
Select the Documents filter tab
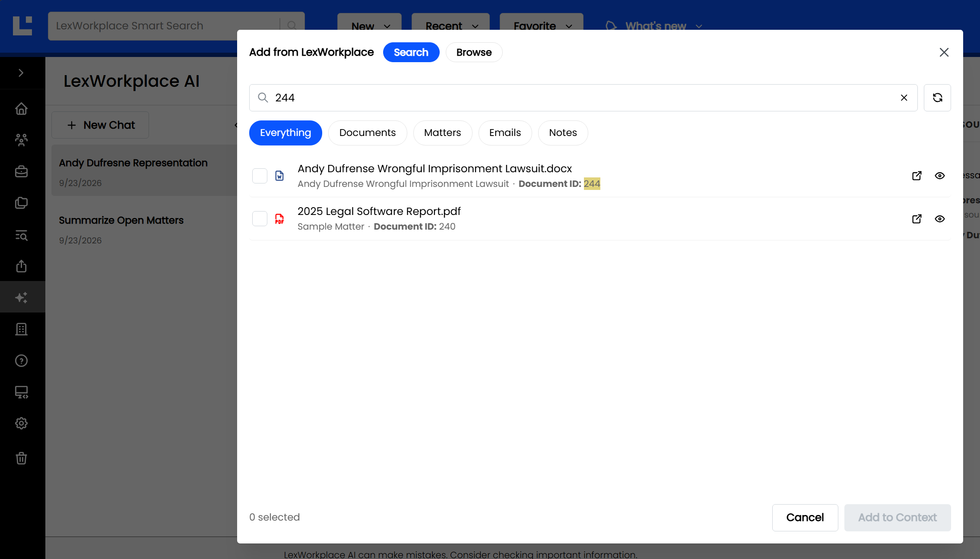click(x=368, y=133)
